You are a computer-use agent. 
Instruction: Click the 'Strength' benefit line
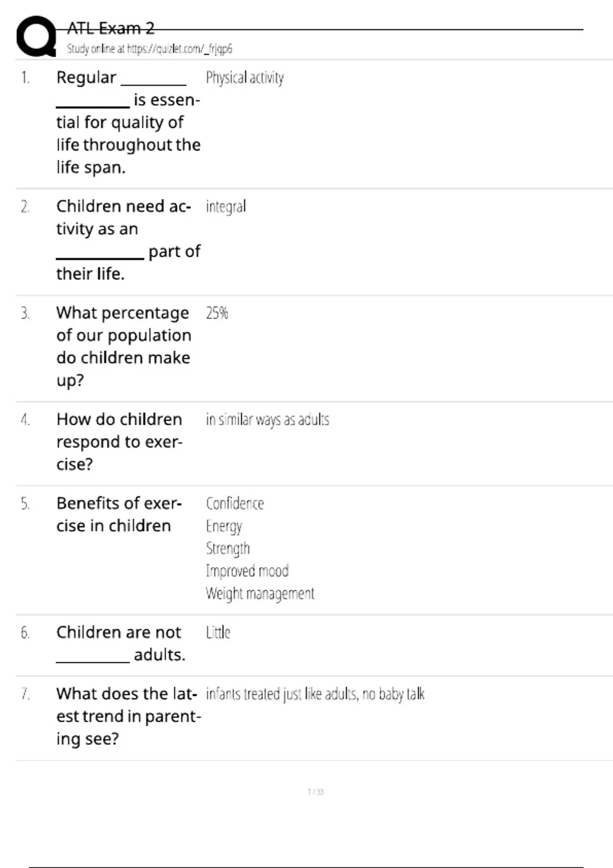click(228, 548)
